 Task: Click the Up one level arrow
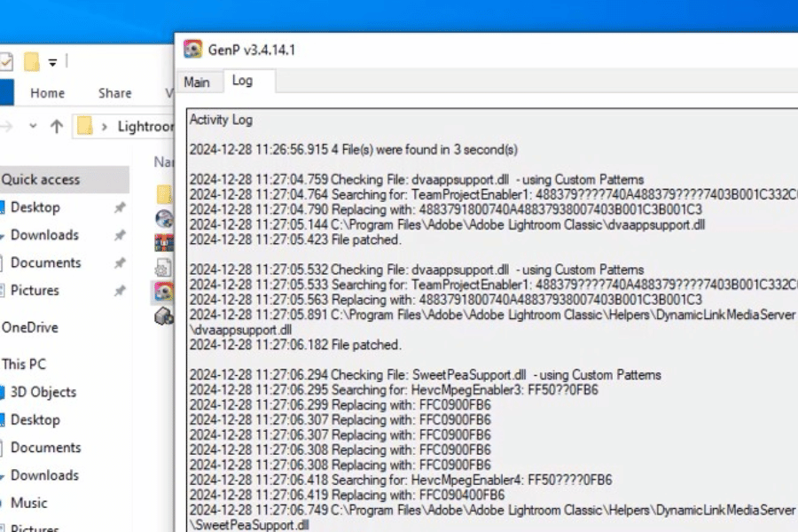57,126
